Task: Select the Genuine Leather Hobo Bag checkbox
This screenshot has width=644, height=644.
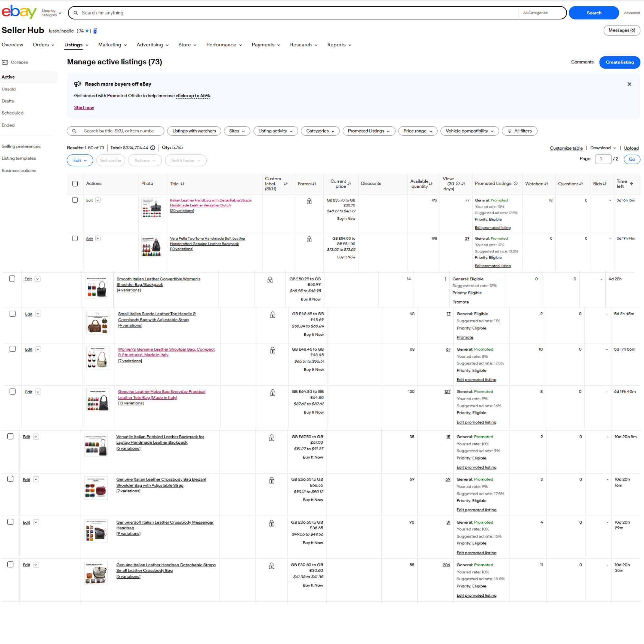Action: [x=13, y=391]
